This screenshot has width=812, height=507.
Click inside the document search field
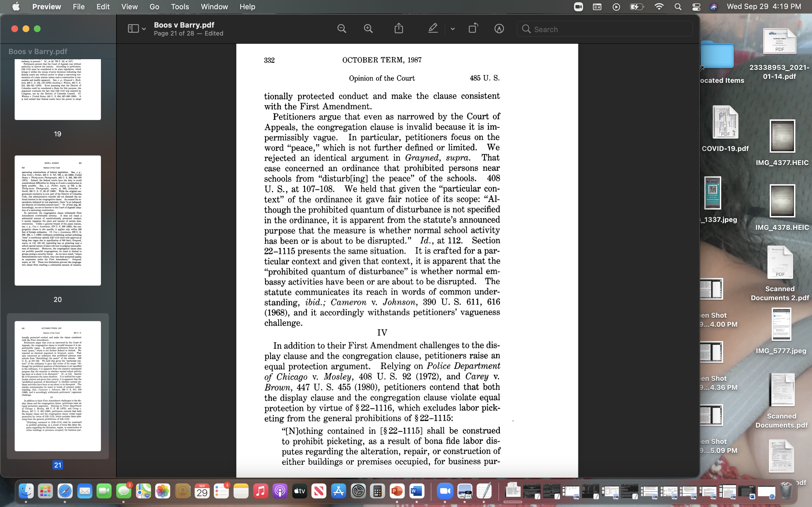coord(604,29)
